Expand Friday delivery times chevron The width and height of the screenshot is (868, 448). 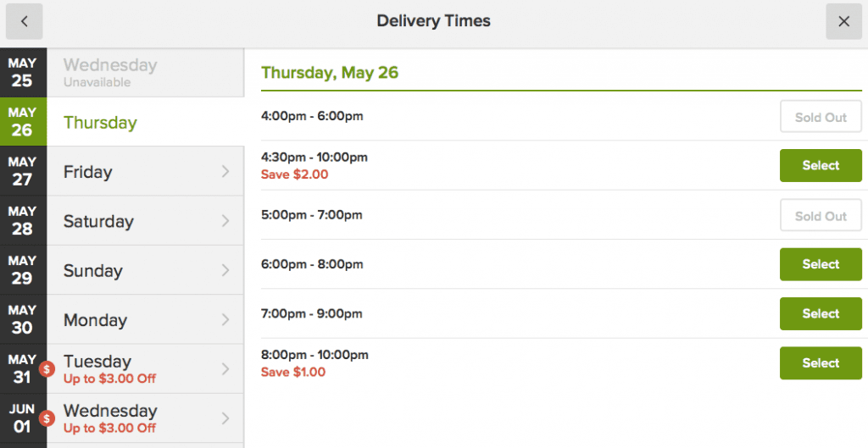pos(225,171)
